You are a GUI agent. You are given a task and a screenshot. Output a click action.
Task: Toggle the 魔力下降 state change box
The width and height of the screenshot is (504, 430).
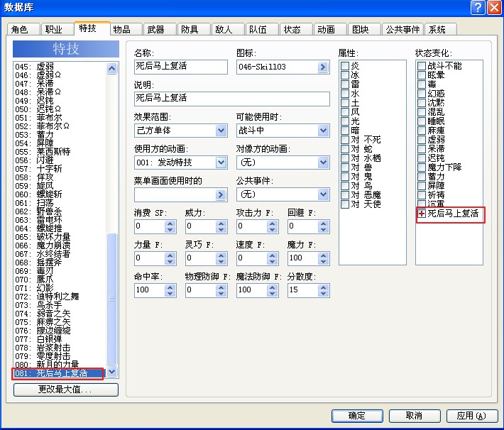pyautogui.click(x=422, y=167)
